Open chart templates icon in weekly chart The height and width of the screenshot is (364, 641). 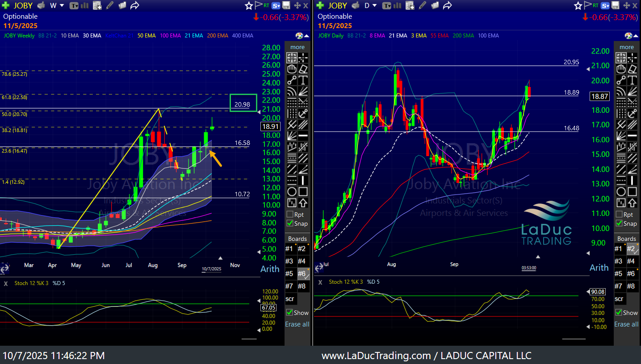click(74, 5)
